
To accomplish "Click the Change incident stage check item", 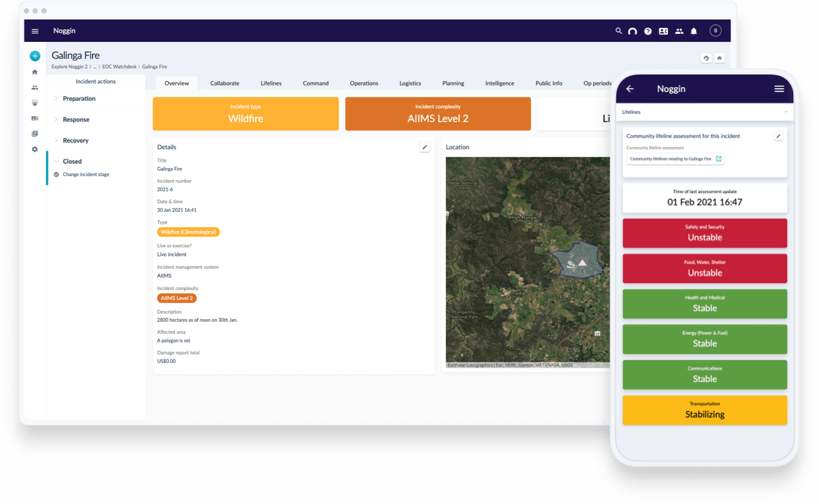I will [85, 175].
